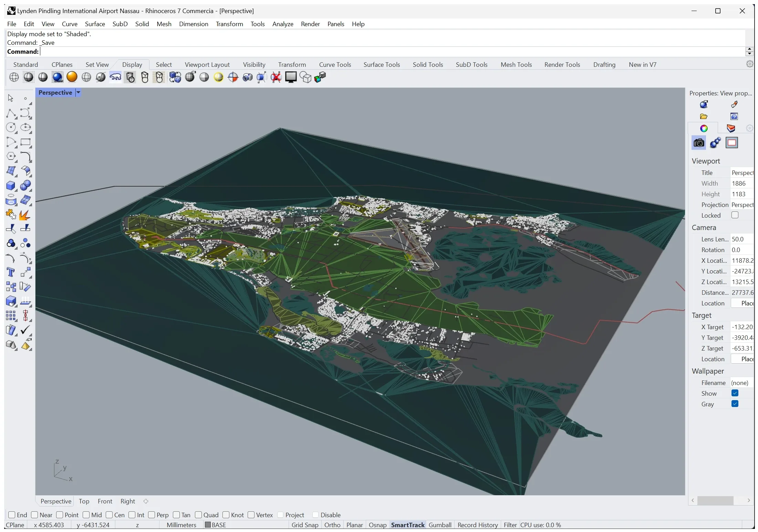
Task: Click the SubD Tools toolbar tab
Action: click(x=472, y=64)
